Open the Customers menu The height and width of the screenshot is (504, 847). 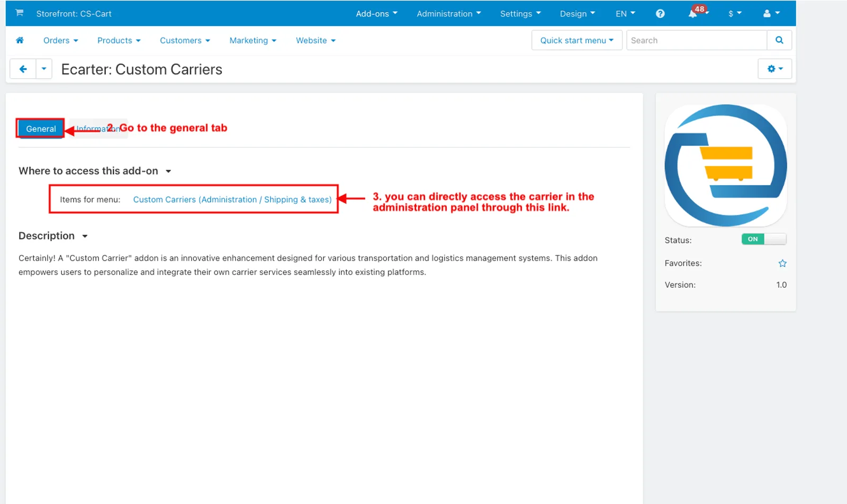pos(185,41)
